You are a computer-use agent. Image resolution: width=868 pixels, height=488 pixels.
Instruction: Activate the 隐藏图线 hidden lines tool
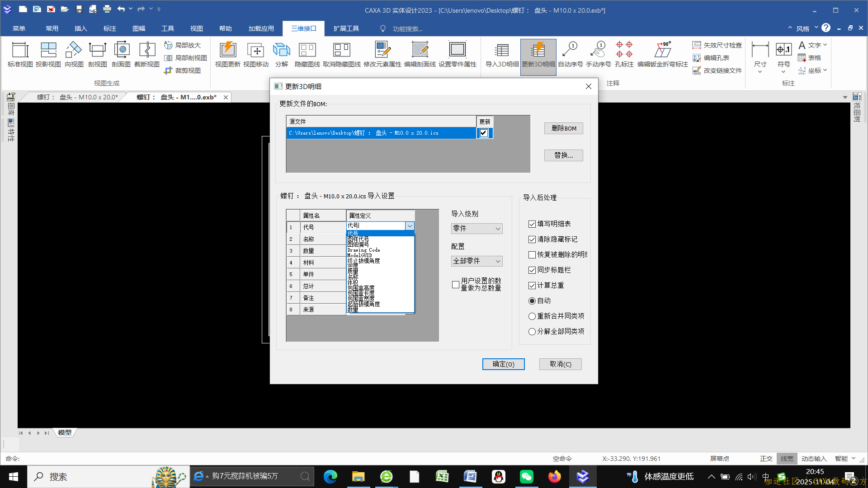point(307,54)
